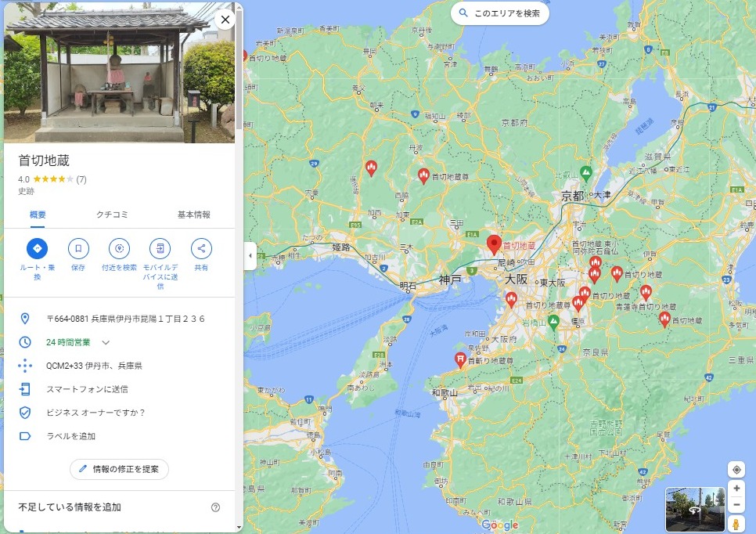The width and height of the screenshot is (756, 534).
Task: Save the place with 保存 icon
Action: coord(78,248)
